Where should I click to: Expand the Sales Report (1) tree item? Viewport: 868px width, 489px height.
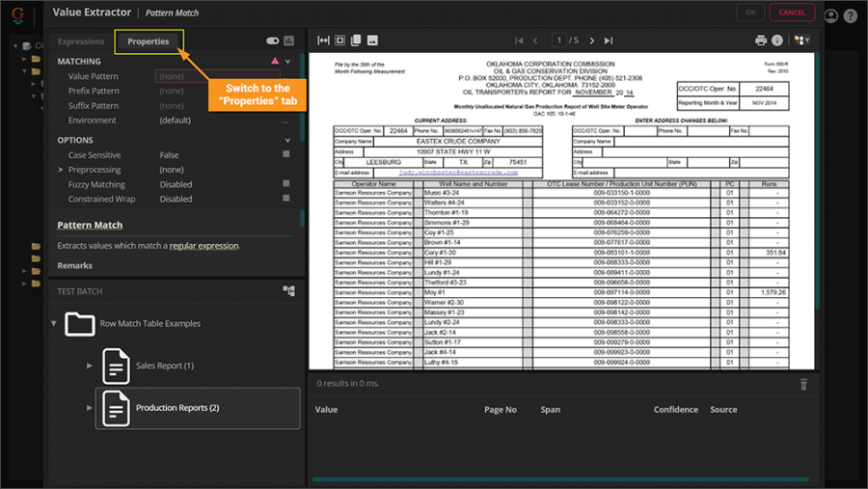(90, 366)
